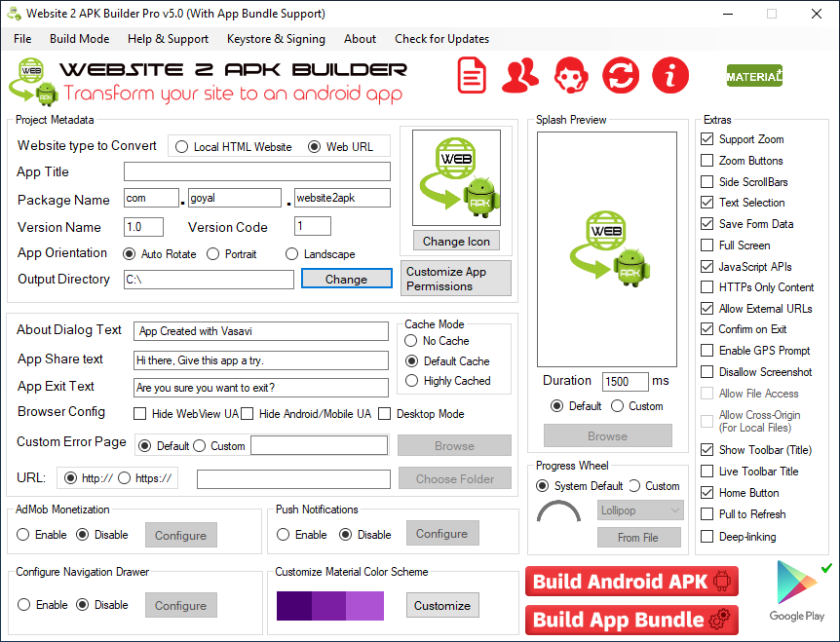The width and height of the screenshot is (840, 642).
Task: Select Custom splash radio button
Action: pos(617,406)
